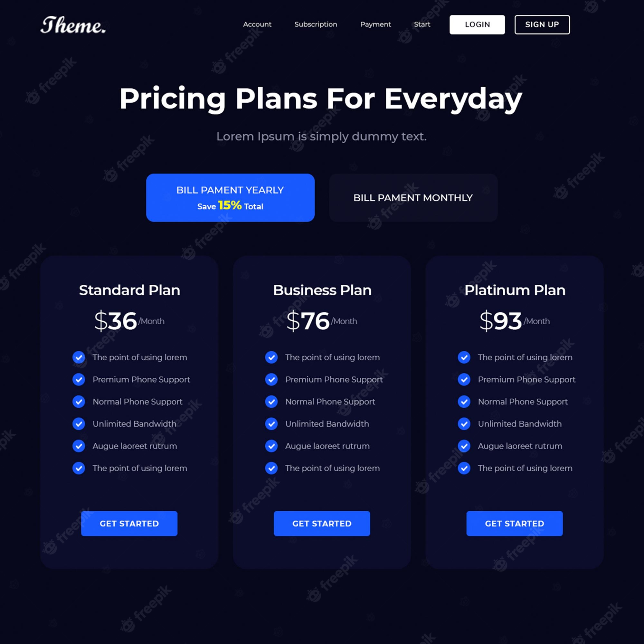
Task: Open the Subscription navigation menu item
Action: tap(316, 24)
